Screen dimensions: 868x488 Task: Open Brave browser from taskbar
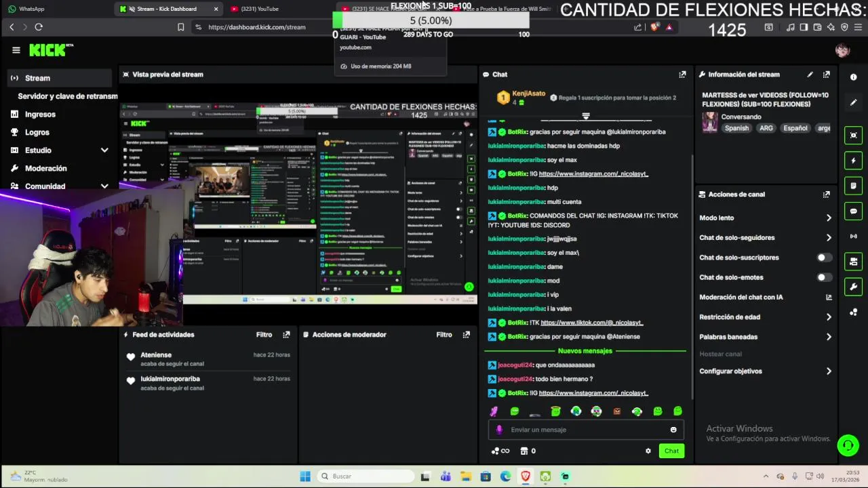point(526,476)
